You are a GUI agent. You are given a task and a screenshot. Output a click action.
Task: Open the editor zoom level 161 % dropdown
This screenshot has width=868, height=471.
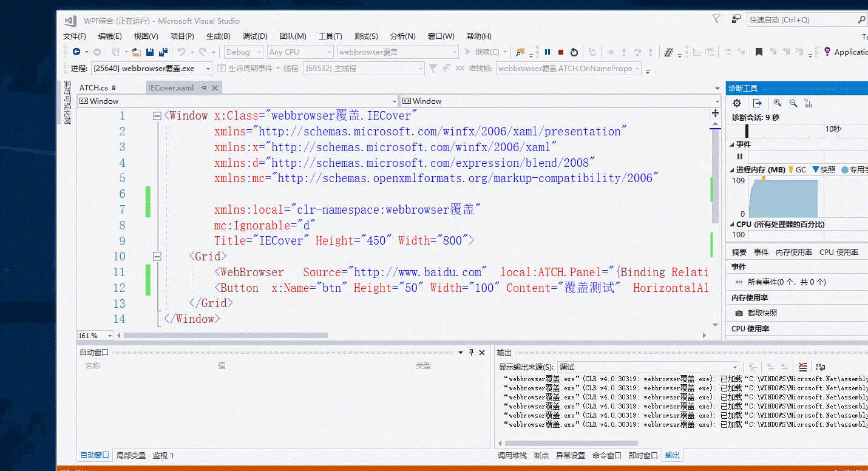(x=95, y=336)
